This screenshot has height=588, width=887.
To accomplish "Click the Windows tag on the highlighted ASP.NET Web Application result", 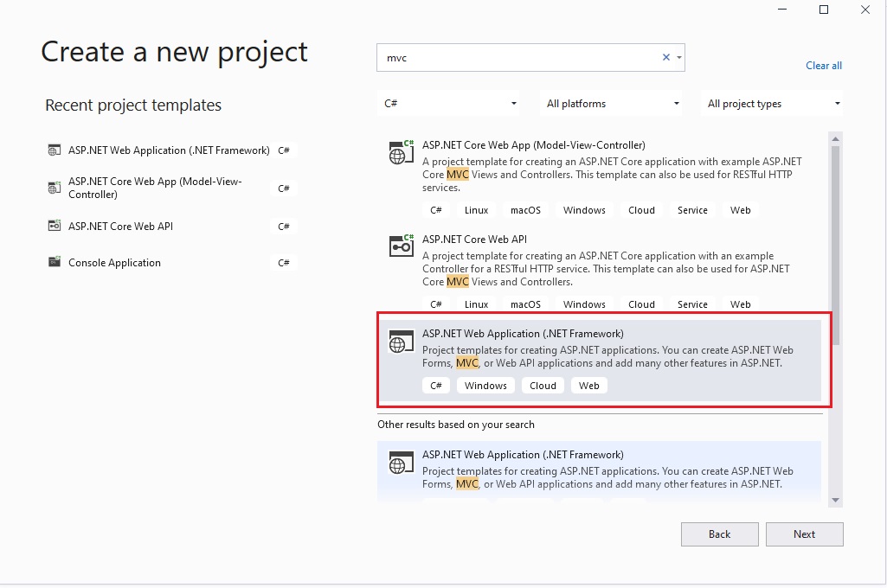I will [x=486, y=386].
